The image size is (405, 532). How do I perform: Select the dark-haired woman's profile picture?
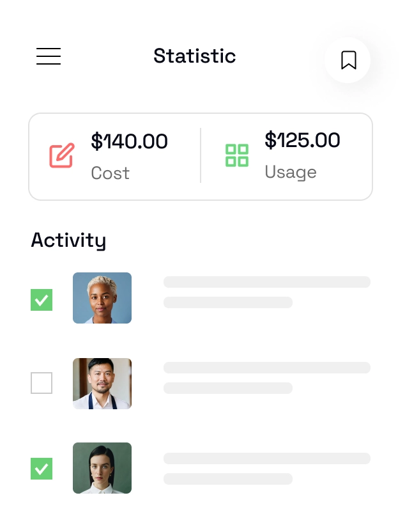point(102,468)
